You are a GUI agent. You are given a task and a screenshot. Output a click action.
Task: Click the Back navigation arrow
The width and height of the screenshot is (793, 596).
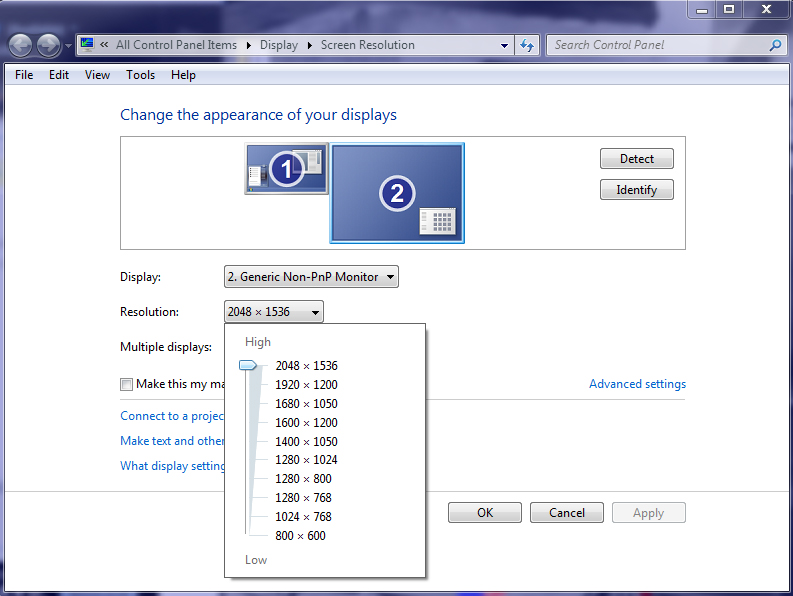[20, 45]
